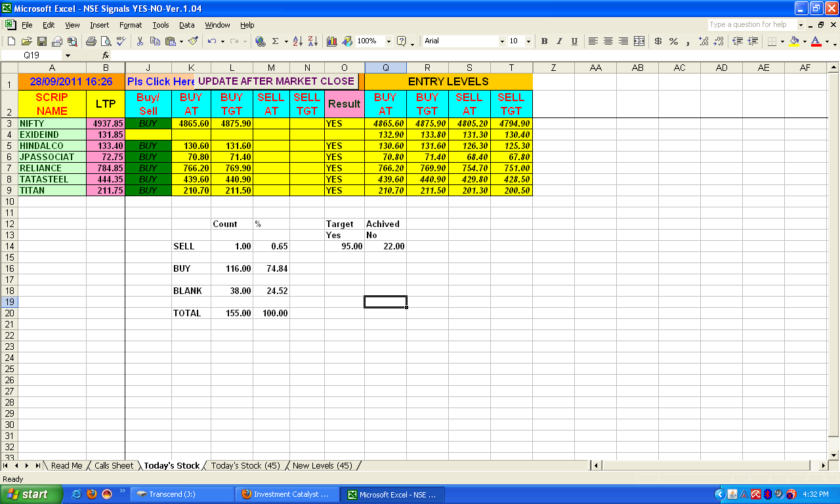
Task: Copy the selected cells
Action: coord(155,41)
